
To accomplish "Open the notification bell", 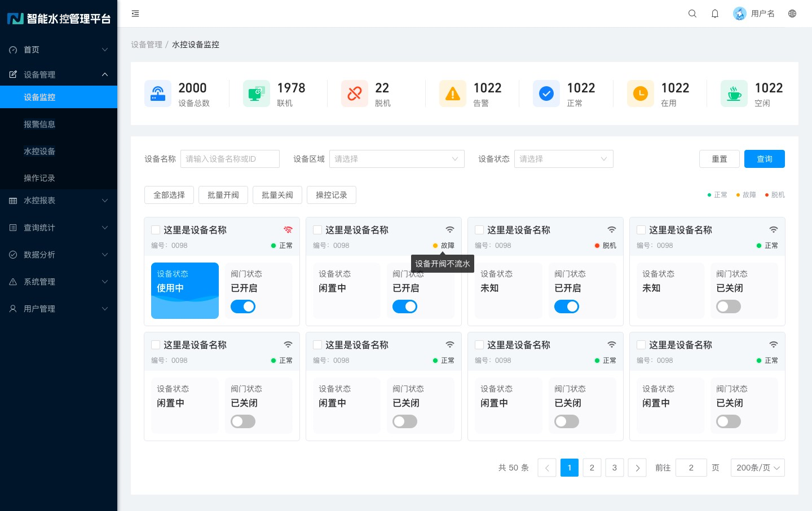I will point(715,14).
